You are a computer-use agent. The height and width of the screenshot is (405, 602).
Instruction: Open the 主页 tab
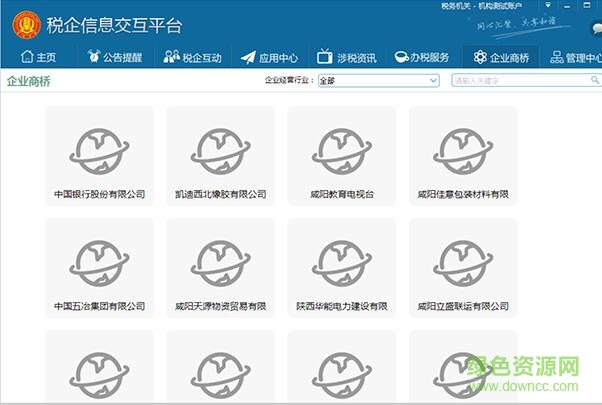(x=38, y=57)
